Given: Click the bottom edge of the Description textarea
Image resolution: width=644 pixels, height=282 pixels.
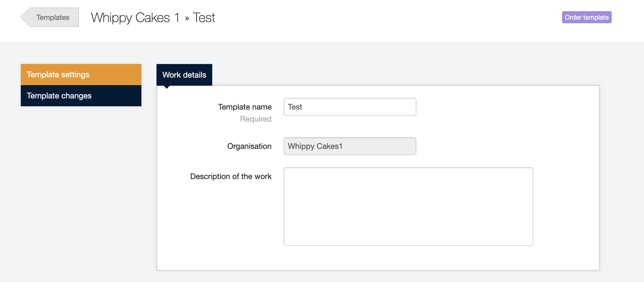Looking at the screenshot, I should 408,245.
